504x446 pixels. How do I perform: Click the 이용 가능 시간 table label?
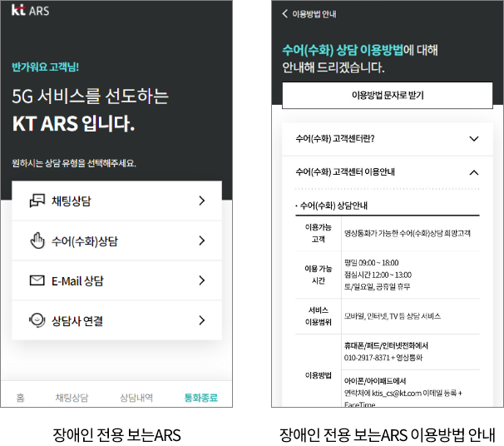319,275
